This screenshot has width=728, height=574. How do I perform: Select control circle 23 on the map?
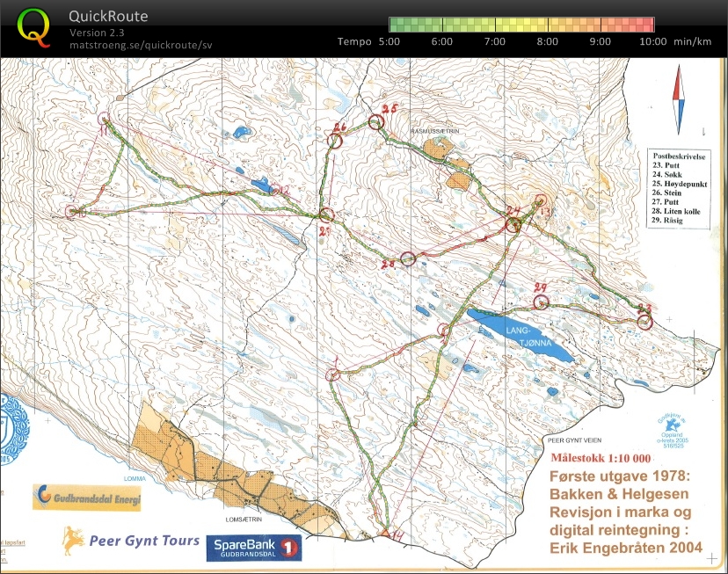point(644,322)
